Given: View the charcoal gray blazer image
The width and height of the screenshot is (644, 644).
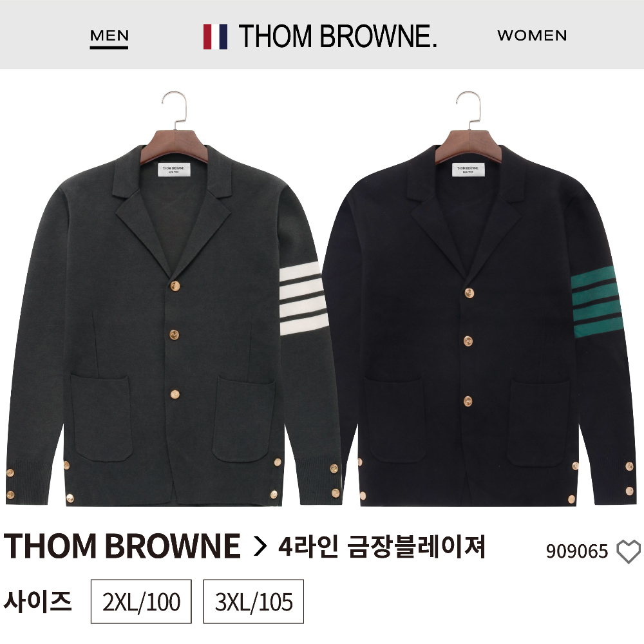Looking at the screenshot, I should coord(174,299).
